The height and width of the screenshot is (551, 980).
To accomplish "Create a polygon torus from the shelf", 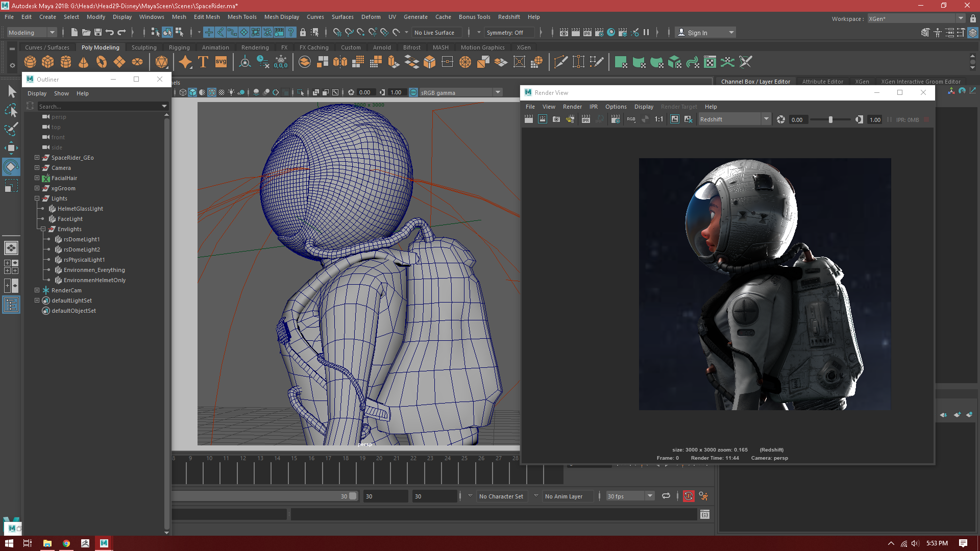I will (102, 62).
